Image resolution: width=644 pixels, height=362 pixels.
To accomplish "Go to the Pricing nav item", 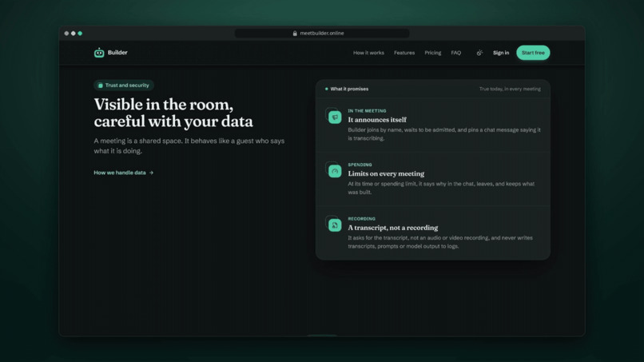I will coord(433,53).
